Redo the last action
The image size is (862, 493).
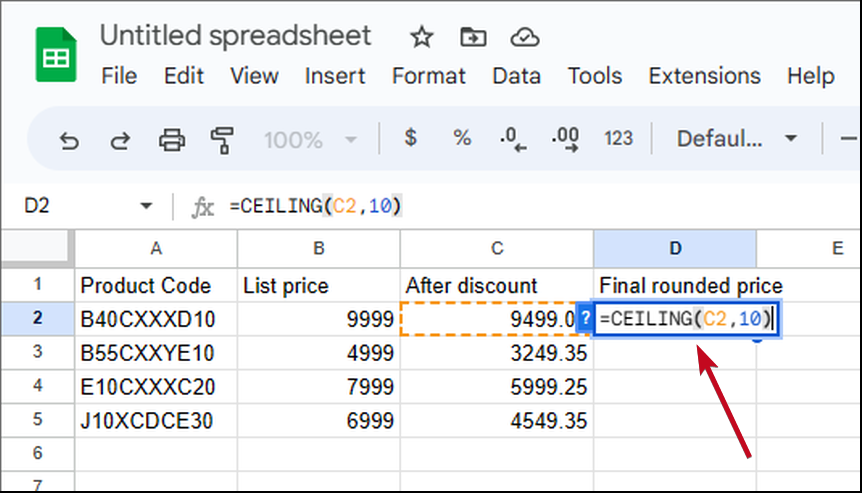tap(120, 140)
